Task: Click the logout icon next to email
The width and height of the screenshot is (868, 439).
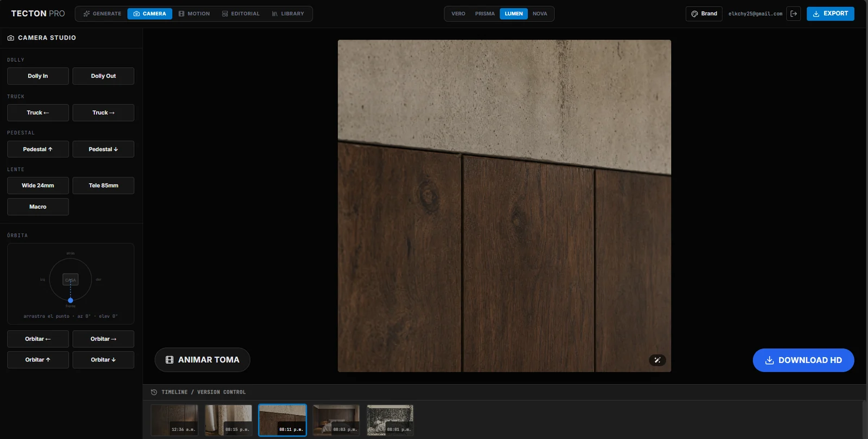Action: [794, 14]
